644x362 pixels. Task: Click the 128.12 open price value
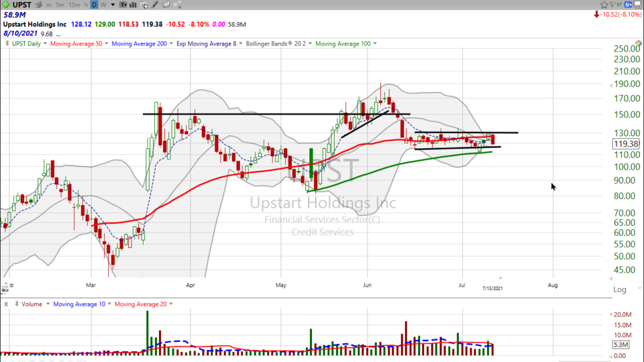81,24
